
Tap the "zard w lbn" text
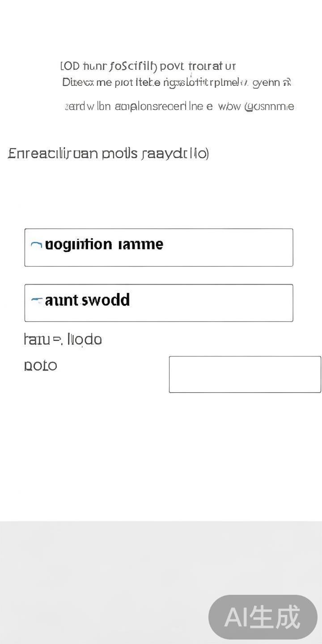[x=88, y=106]
